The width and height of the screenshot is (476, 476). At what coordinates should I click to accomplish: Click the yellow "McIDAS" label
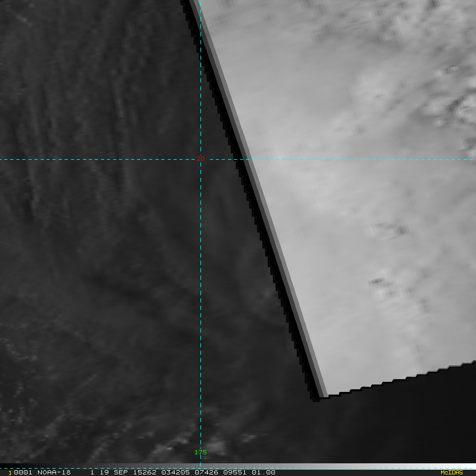[x=452, y=473]
